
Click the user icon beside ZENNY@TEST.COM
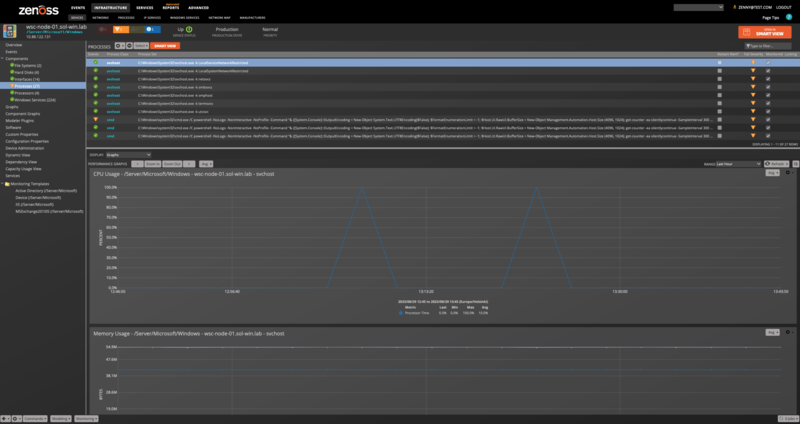pos(735,8)
